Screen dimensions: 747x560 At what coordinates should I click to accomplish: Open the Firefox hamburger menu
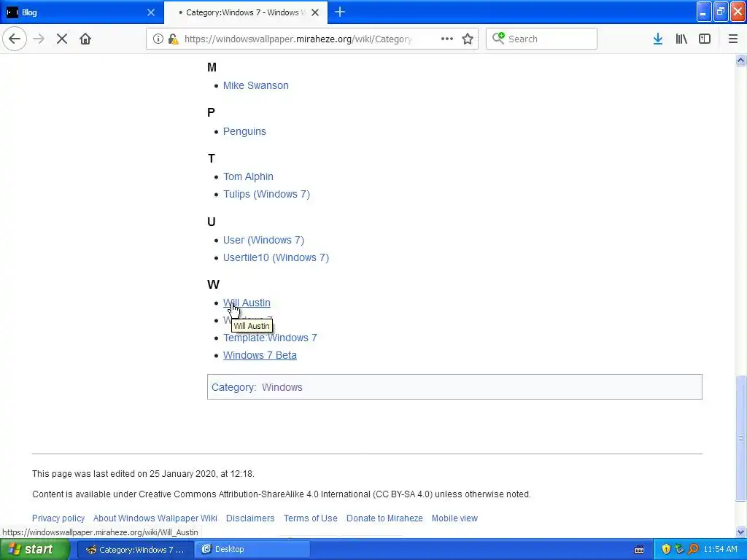coord(733,39)
